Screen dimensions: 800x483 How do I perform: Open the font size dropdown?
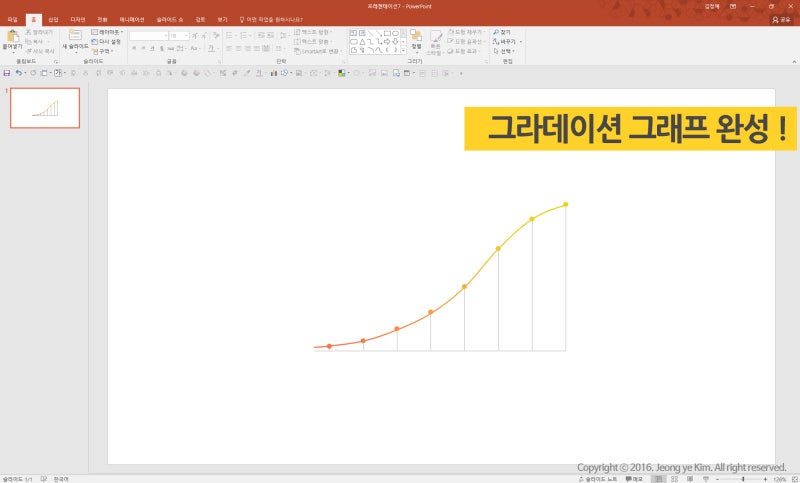[185, 35]
